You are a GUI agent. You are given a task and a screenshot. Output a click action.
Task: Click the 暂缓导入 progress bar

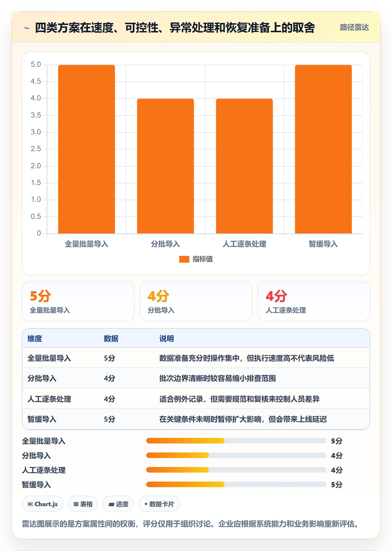(236, 484)
